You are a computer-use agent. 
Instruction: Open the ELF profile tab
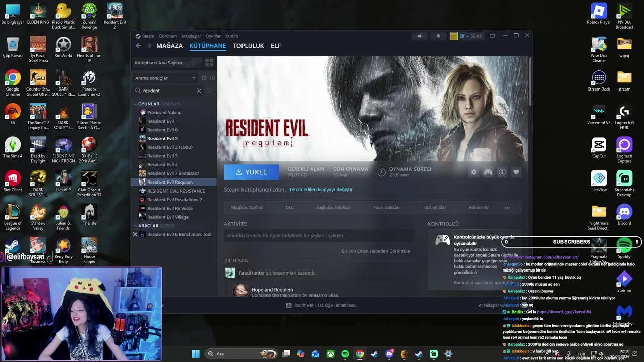tap(276, 46)
